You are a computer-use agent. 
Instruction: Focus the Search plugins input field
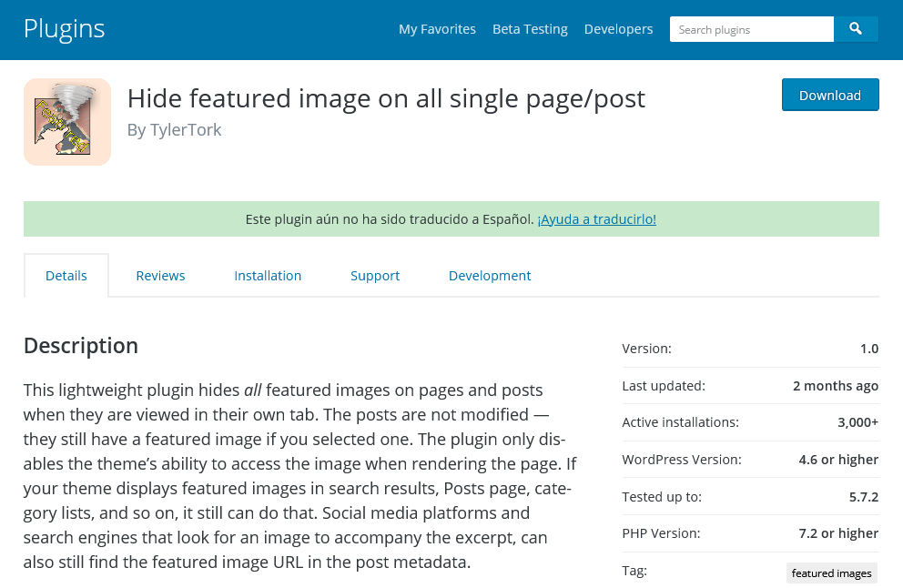tap(752, 29)
